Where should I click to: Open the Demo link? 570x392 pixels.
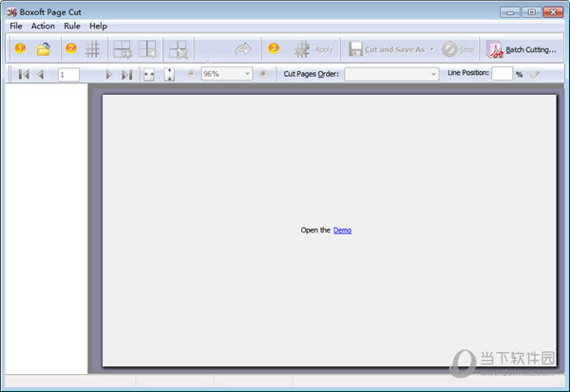342,231
